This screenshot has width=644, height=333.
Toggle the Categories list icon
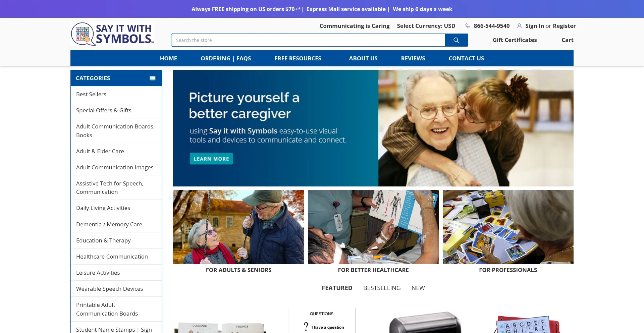tap(153, 78)
